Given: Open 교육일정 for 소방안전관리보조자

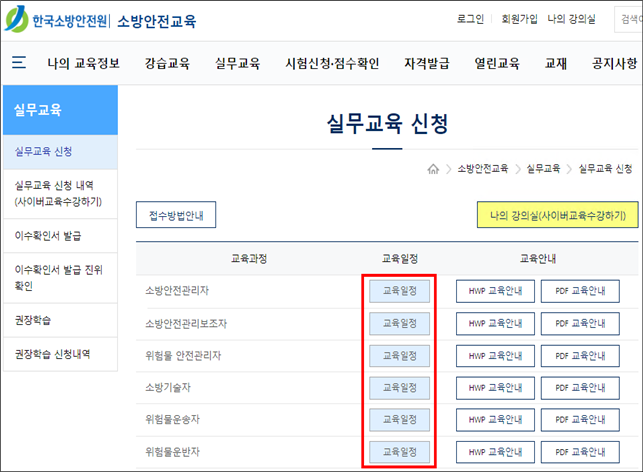Looking at the screenshot, I should [399, 324].
